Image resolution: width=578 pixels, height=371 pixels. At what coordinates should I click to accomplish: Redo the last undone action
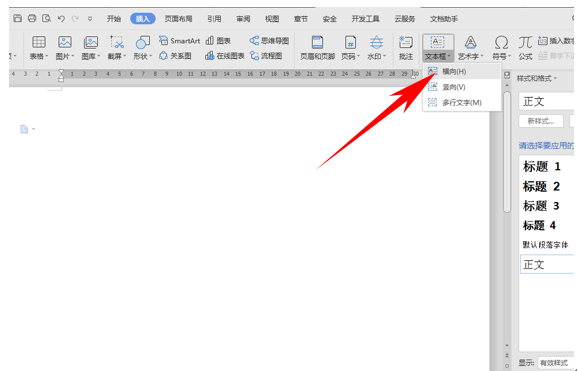(x=75, y=18)
